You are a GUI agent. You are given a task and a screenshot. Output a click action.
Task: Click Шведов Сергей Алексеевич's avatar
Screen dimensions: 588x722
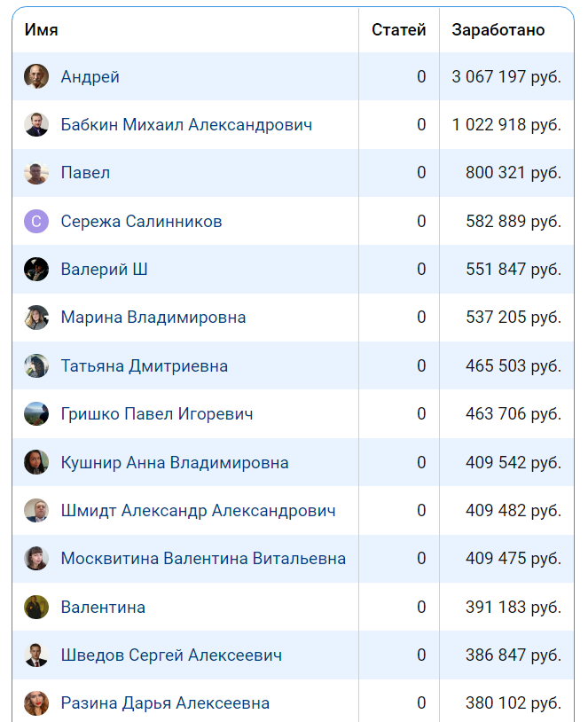pyautogui.click(x=36, y=655)
